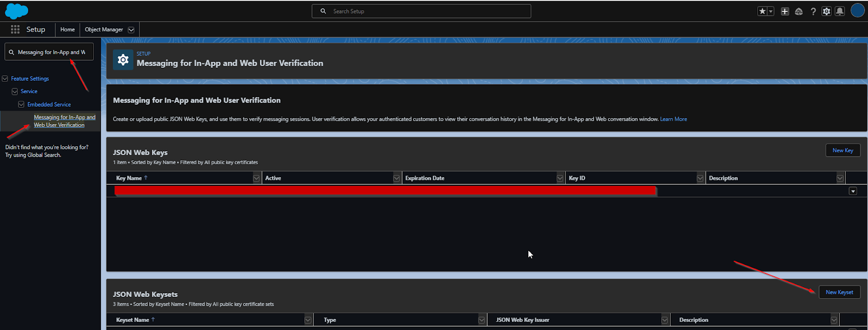Collapse the Feature Settings tree node

coord(5,79)
